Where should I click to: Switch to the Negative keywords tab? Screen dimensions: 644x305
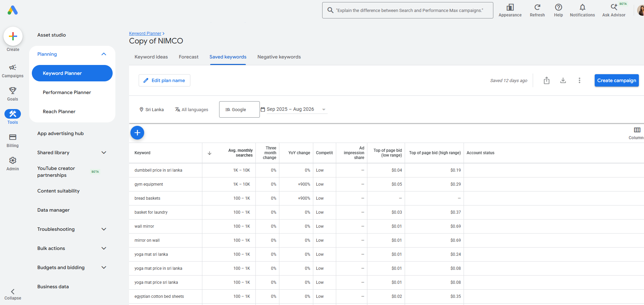click(279, 57)
